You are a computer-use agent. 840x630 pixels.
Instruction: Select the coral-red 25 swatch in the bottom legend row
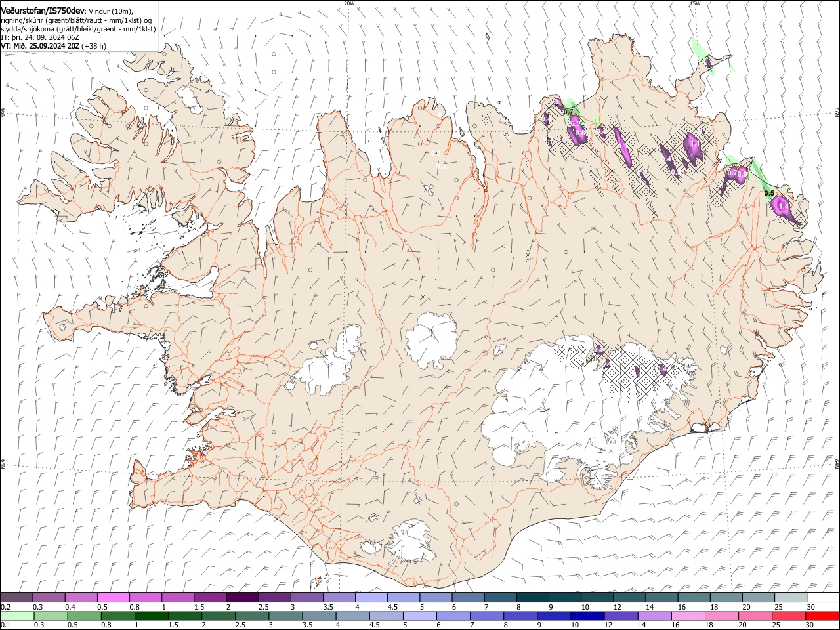(788, 616)
